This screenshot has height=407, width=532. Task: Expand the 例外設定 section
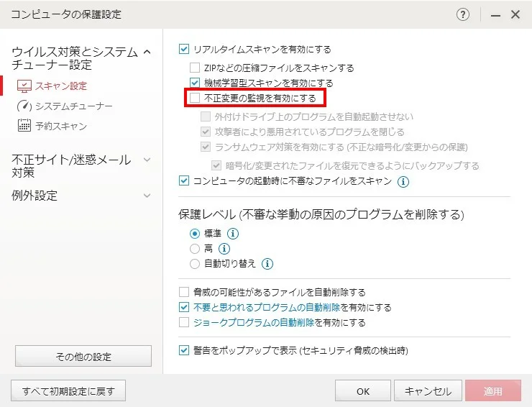(x=147, y=196)
